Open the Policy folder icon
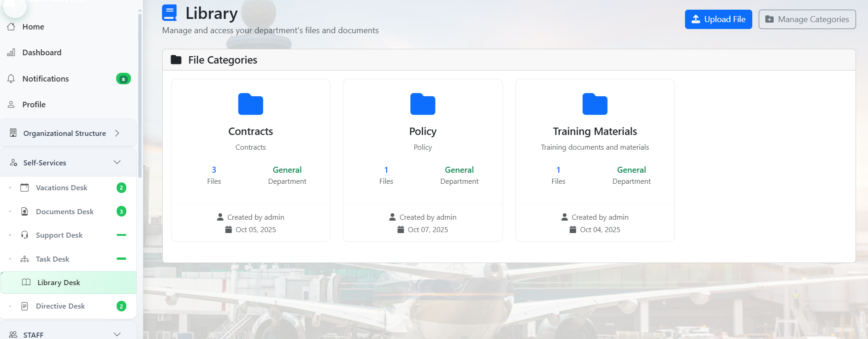868x339 pixels. pos(422,104)
